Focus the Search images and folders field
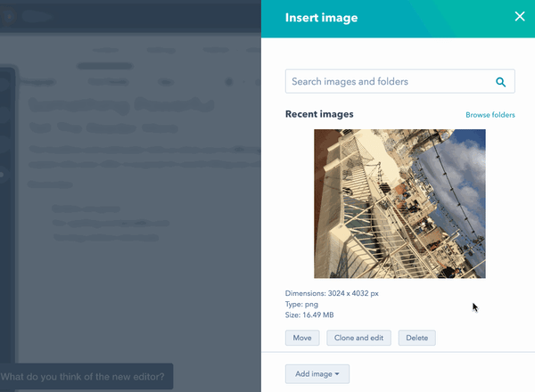This screenshot has height=392, width=535. pos(388,82)
